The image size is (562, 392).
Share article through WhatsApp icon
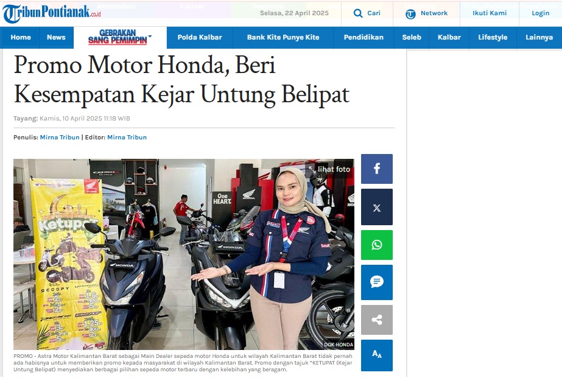[377, 245]
